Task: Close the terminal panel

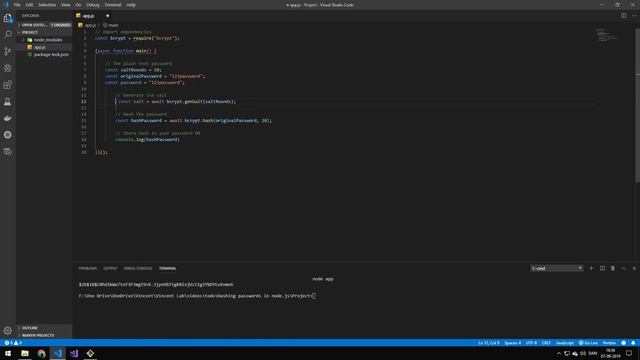Action: coord(634,268)
